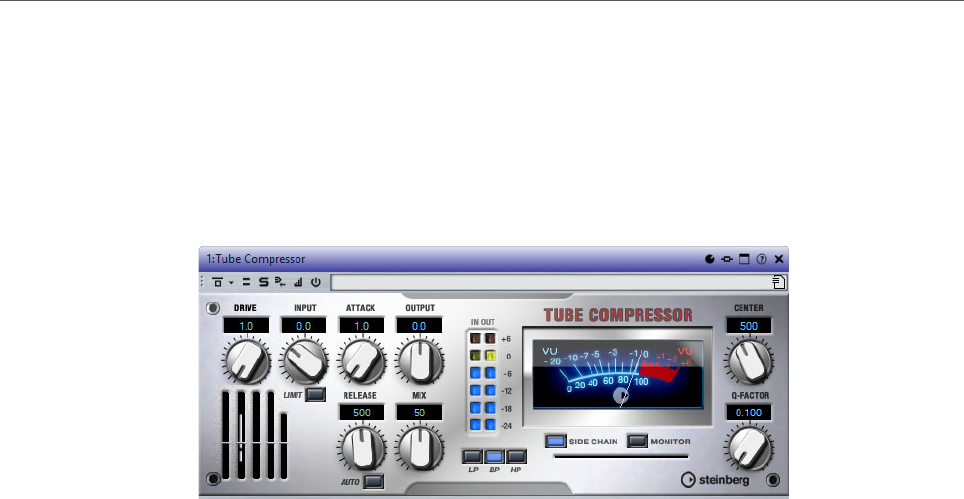Click the window layout icon in plug-in toolbar

click(x=217, y=282)
